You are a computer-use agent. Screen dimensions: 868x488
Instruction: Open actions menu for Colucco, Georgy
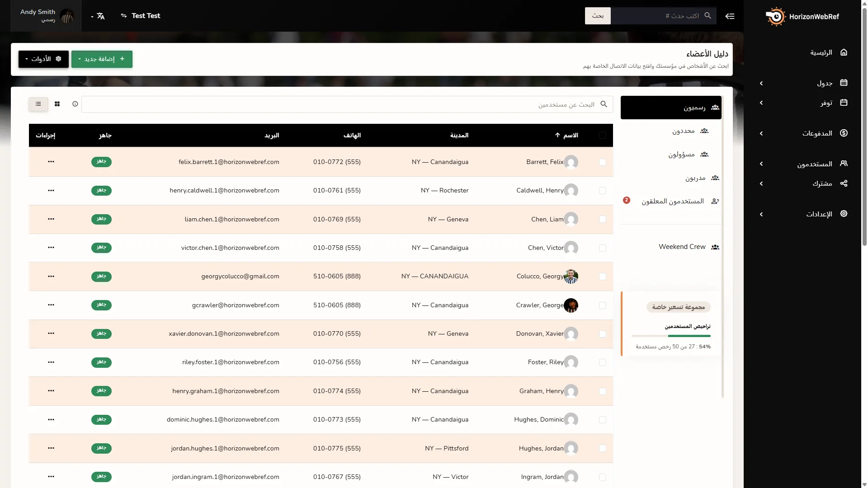51,276
